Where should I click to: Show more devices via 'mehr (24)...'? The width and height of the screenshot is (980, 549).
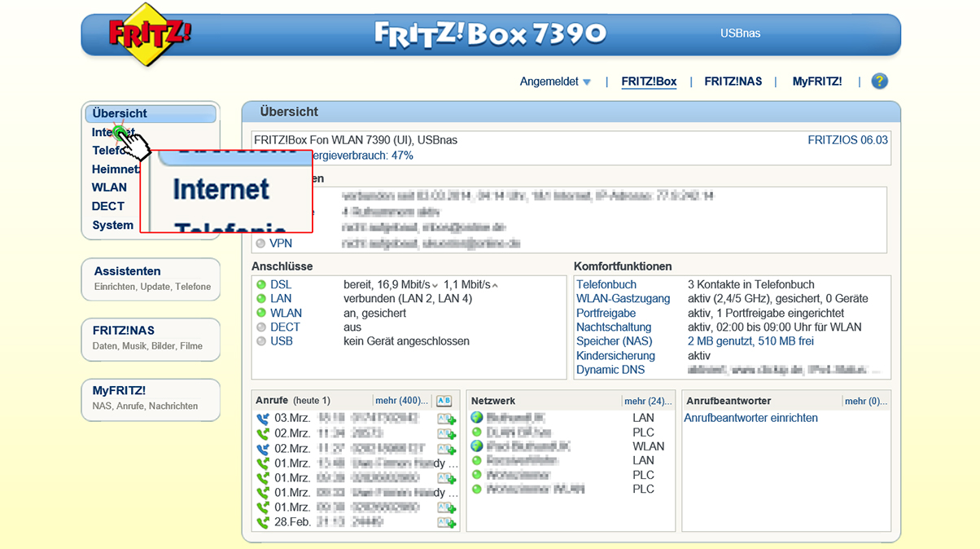click(649, 401)
